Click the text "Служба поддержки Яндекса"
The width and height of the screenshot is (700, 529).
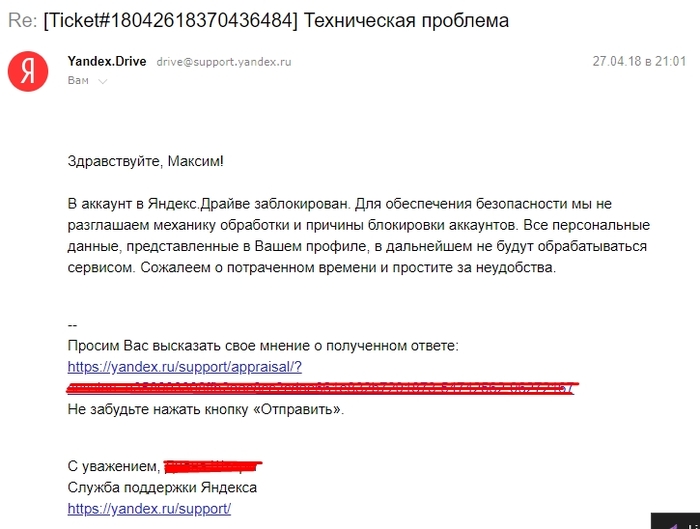click(x=162, y=487)
